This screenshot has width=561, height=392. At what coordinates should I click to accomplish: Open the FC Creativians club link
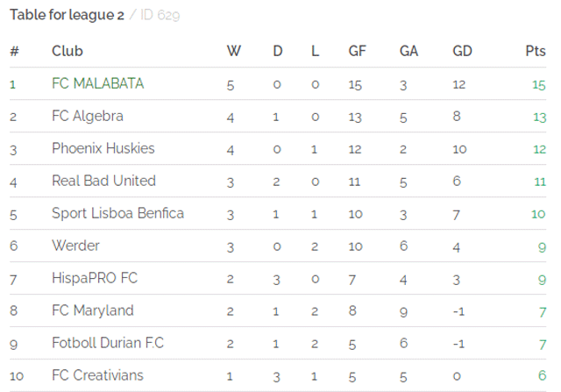[97, 375]
